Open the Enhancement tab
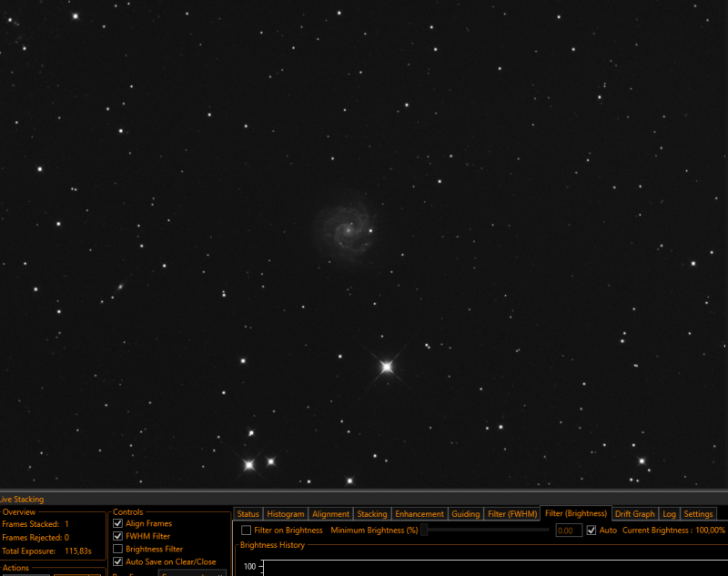728x576 pixels. tap(420, 514)
